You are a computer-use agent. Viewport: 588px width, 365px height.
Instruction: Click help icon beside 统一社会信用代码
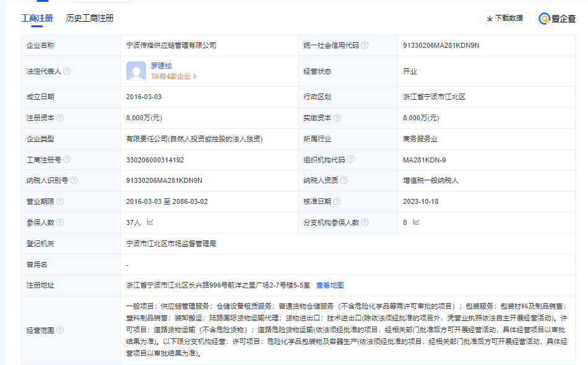tap(365, 45)
